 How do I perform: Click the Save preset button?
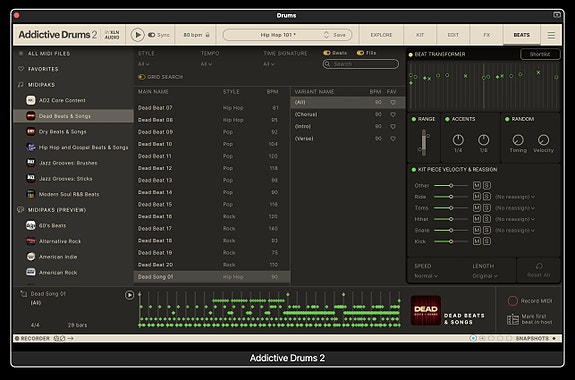pos(339,35)
